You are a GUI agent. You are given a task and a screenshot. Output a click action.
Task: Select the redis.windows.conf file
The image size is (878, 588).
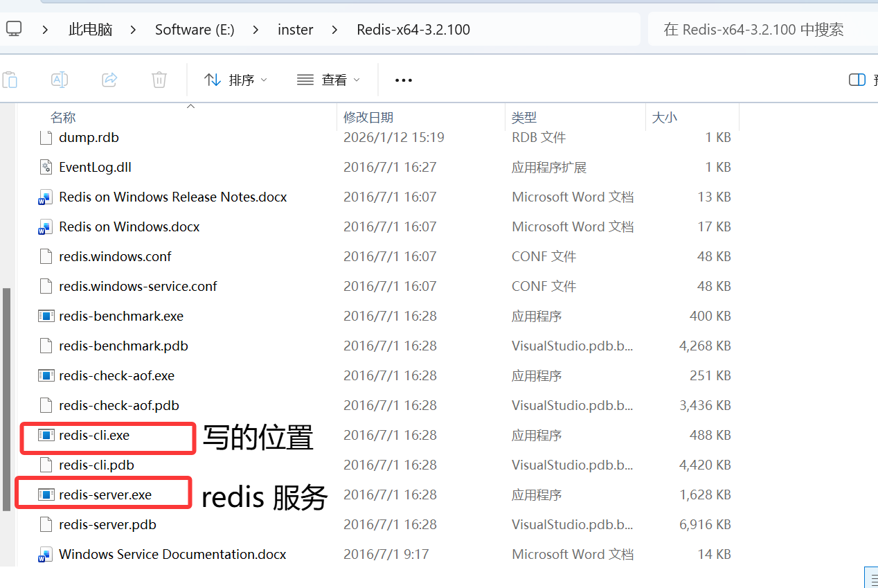[115, 256]
